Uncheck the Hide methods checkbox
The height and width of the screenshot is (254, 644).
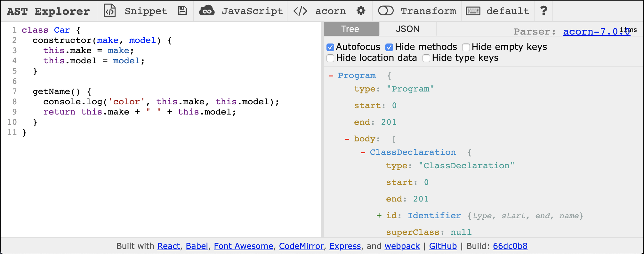click(x=389, y=47)
